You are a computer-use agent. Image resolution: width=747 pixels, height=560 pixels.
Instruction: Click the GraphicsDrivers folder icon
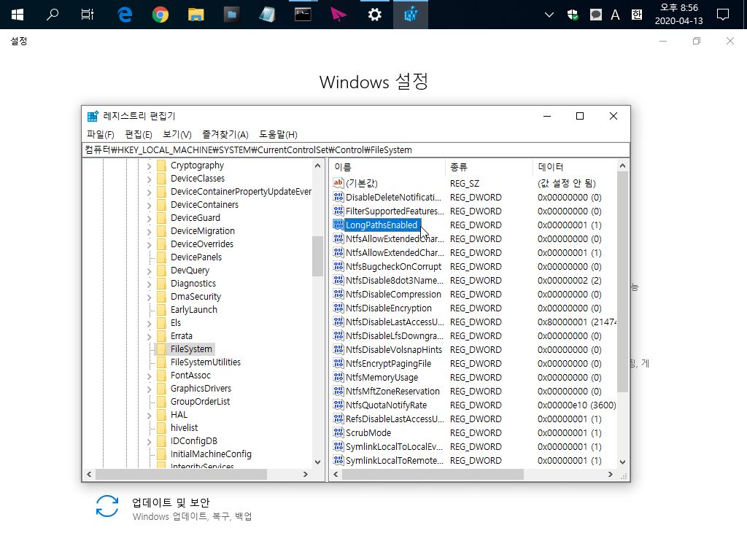tap(161, 389)
